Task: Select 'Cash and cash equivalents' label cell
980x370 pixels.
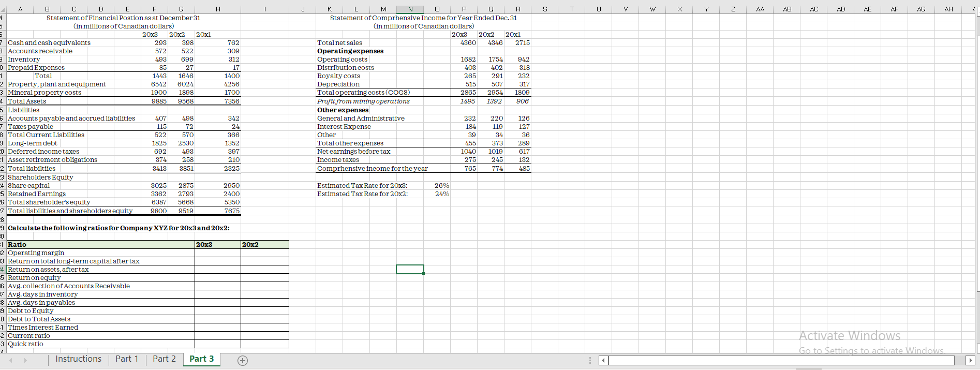Action: pyautogui.click(x=49, y=43)
